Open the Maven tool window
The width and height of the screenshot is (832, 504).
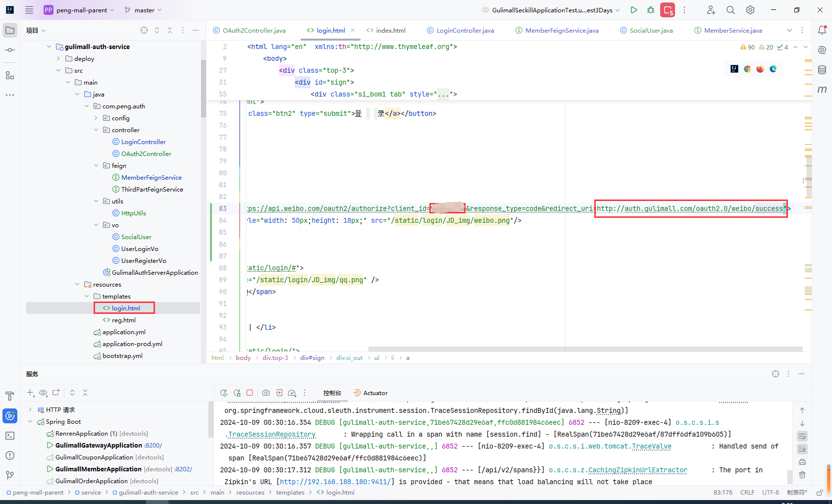pos(822,90)
